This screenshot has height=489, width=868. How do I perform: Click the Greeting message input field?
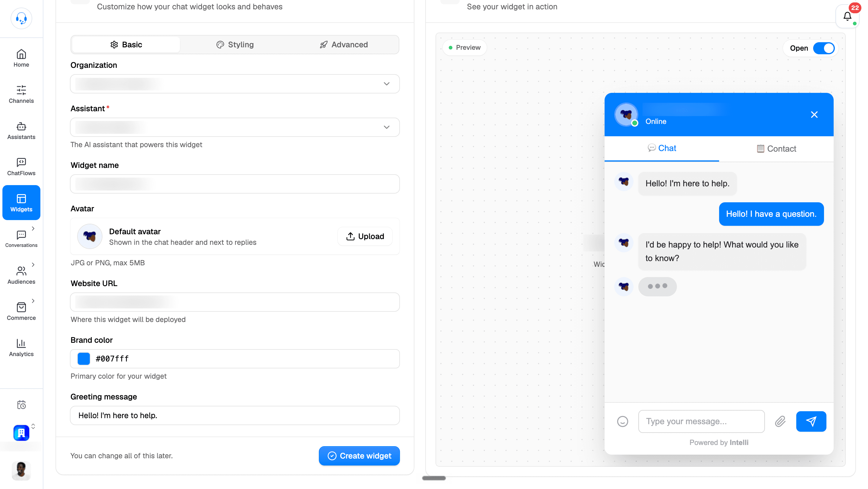[235, 415]
